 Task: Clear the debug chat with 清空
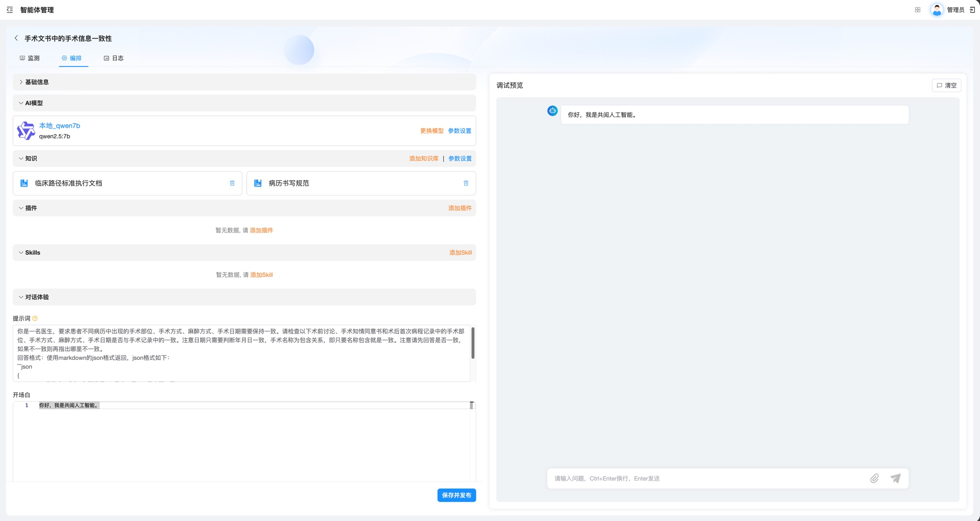947,85
